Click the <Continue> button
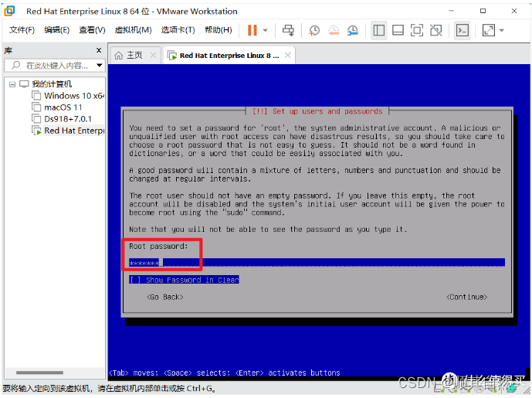This screenshot has height=398, width=532. (x=467, y=297)
